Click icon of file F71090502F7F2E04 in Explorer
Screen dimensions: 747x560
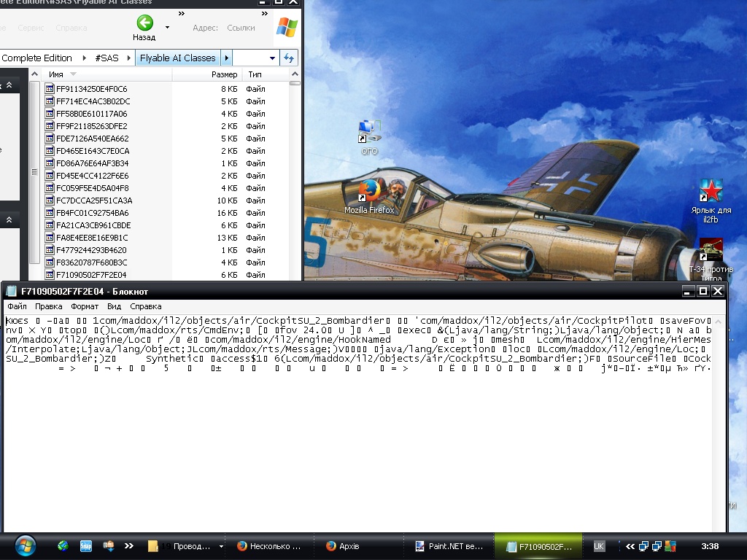tap(50, 274)
